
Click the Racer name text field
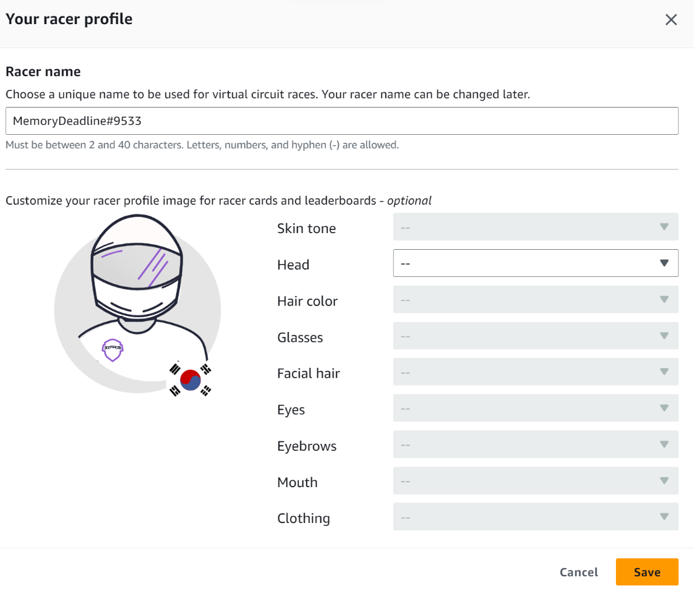click(x=341, y=121)
